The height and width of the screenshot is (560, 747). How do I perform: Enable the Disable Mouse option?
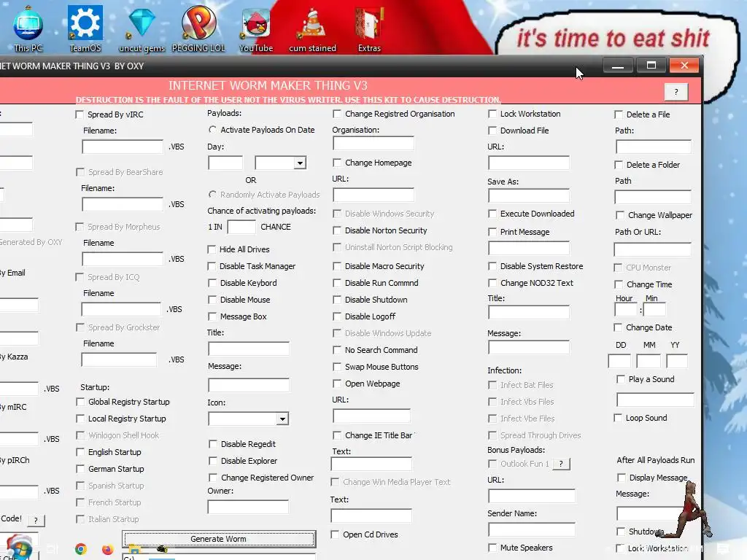coord(212,300)
